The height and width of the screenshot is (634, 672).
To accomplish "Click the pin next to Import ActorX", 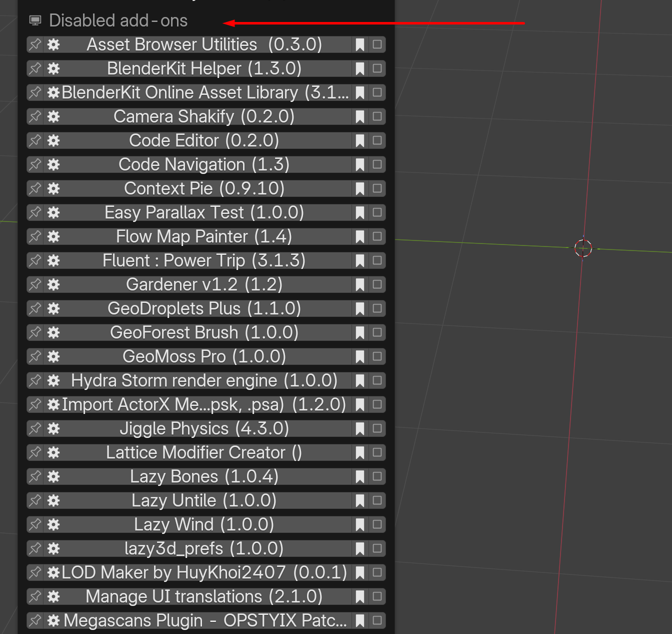I will pyautogui.click(x=35, y=404).
